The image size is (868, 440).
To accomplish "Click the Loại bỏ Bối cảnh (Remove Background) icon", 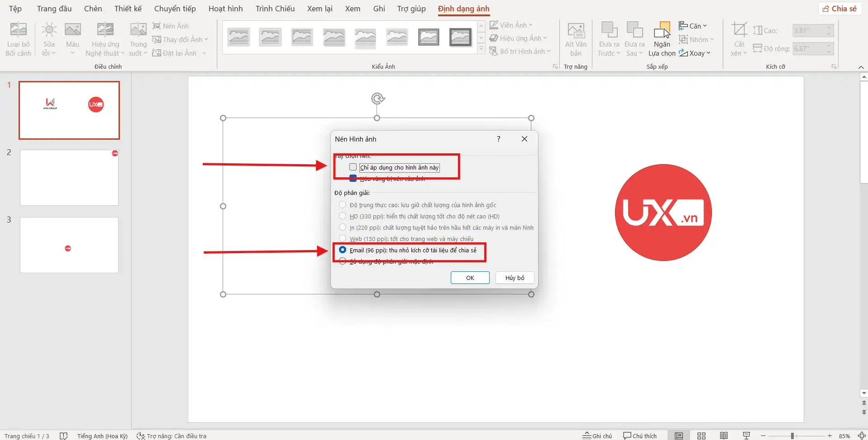I will click(18, 39).
